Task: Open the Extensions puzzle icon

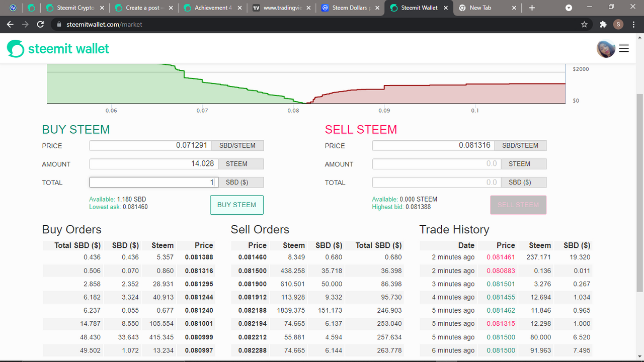Action: tap(603, 24)
